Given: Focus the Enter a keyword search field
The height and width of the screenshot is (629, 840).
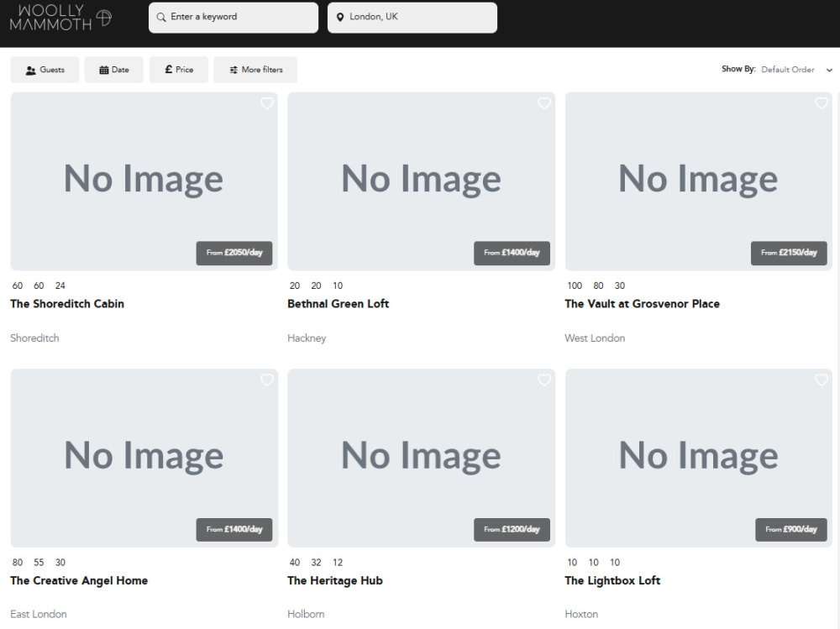Looking at the screenshot, I should click(x=234, y=18).
